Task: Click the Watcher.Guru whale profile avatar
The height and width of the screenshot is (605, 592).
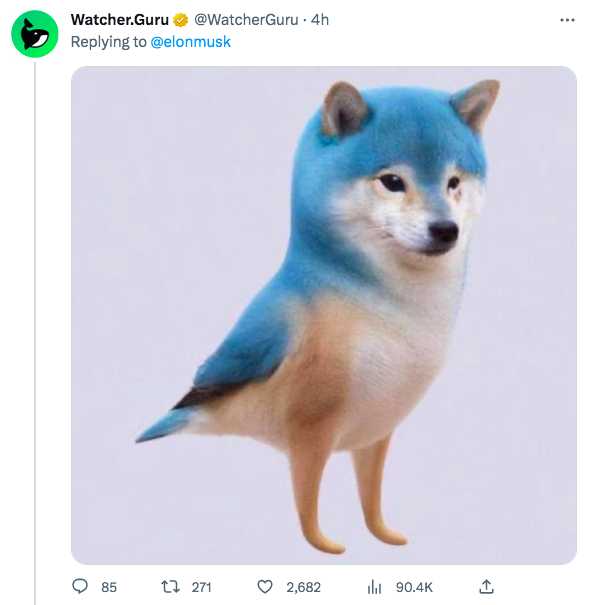Action: [35, 34]
